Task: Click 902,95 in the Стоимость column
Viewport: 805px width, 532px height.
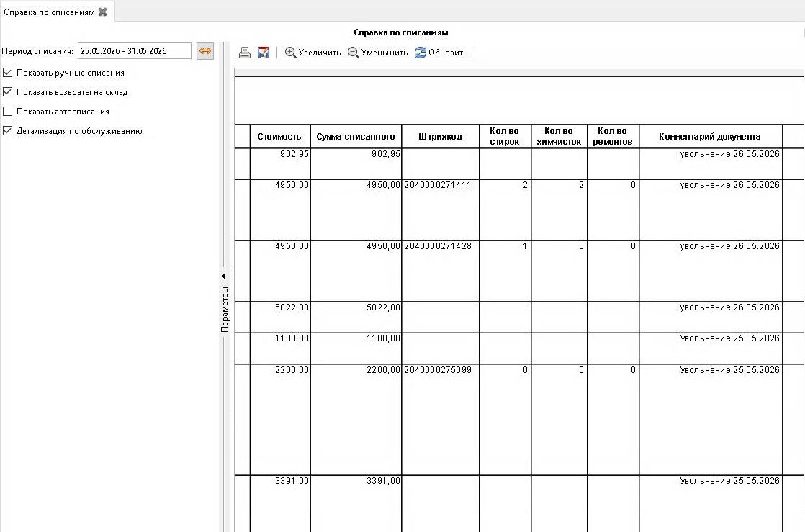Action: tap(294, 153)
